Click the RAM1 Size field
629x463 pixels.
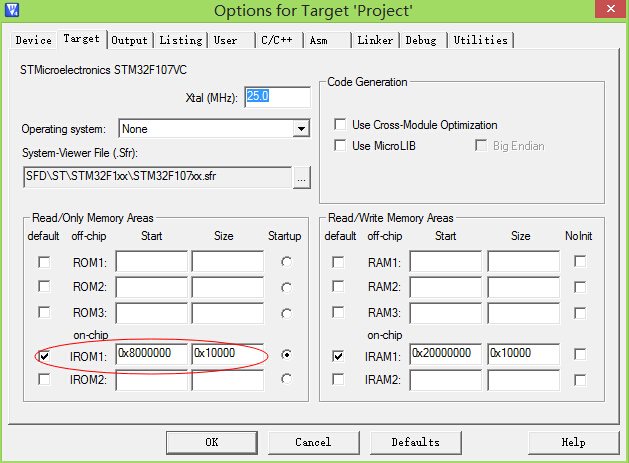[523, 262]
